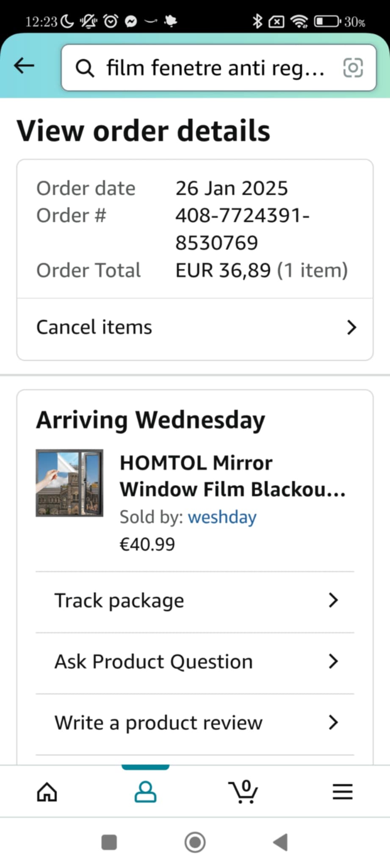Select Track package row label
This screenshot has width=390, height=868.
(x=119, y=600)
